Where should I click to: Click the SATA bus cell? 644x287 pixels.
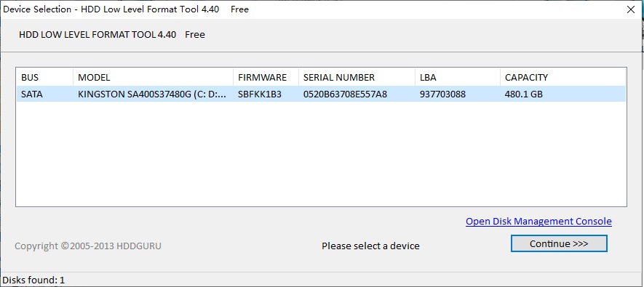click(32, 94)
